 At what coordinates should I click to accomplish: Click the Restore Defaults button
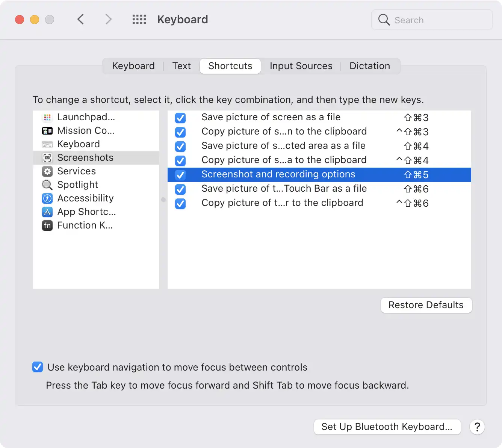tap(426, 305)
